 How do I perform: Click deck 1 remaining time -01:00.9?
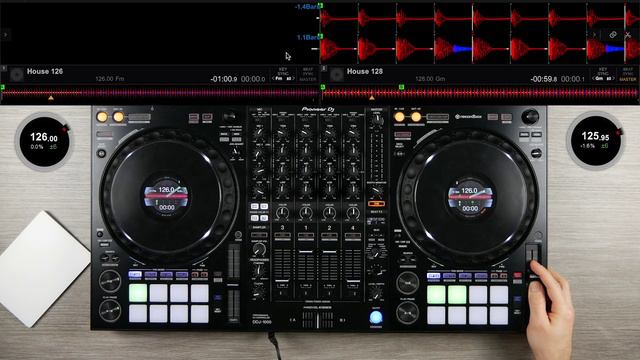pyautogui.click(x=224, y=79)
